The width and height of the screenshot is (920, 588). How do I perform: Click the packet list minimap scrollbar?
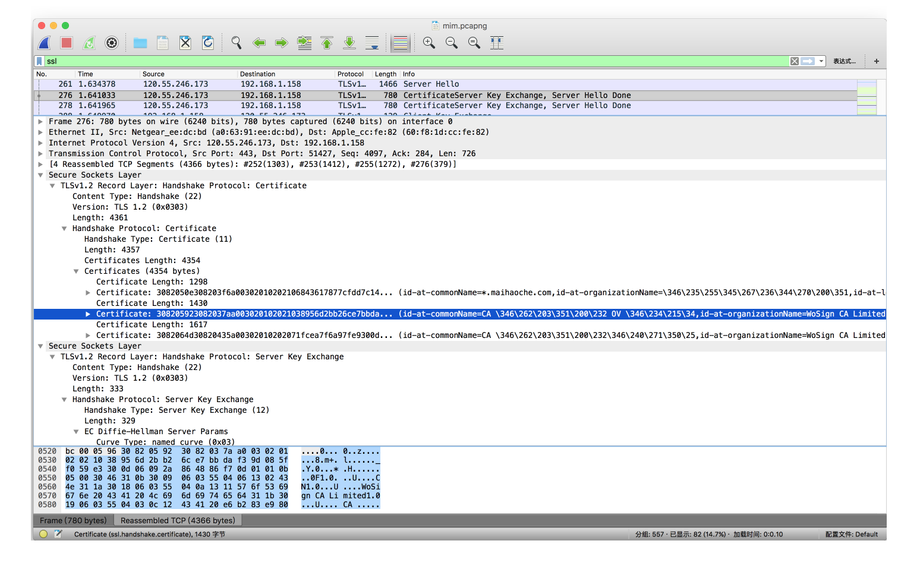coord(867,97)
